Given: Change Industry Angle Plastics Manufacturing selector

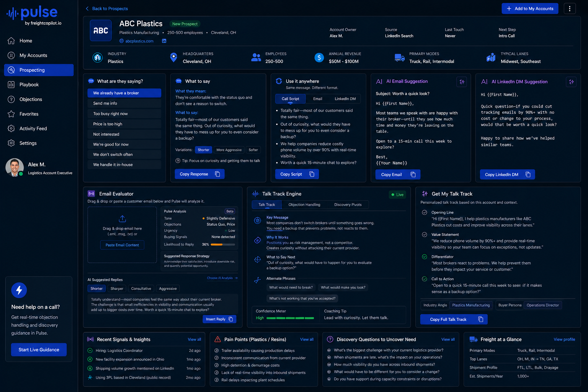Looking at the screenshot, I should 471,305.
